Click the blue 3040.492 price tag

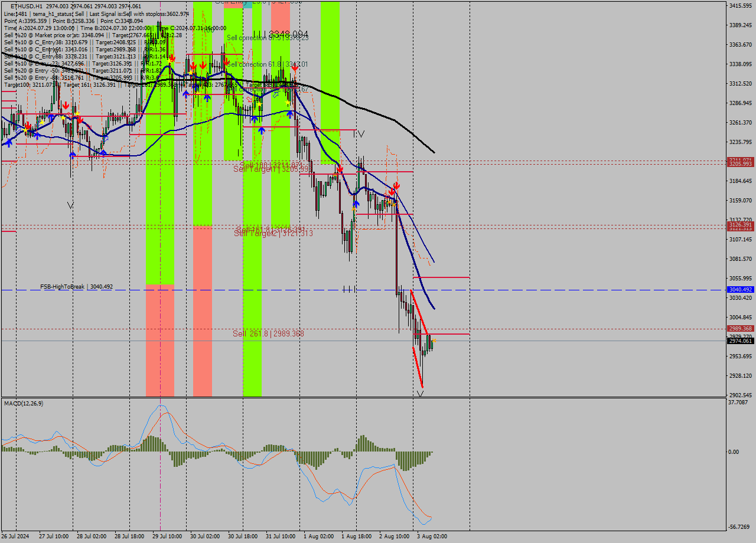(740, 290)
